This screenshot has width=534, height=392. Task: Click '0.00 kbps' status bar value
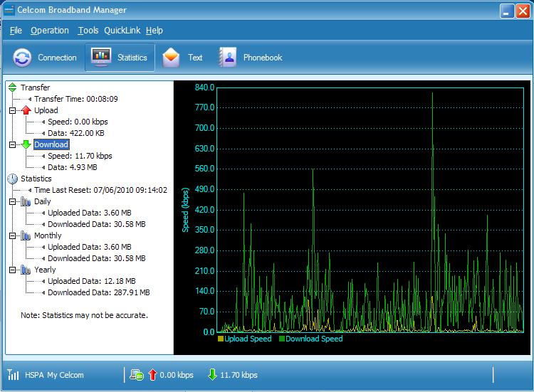tap(177, 375)
